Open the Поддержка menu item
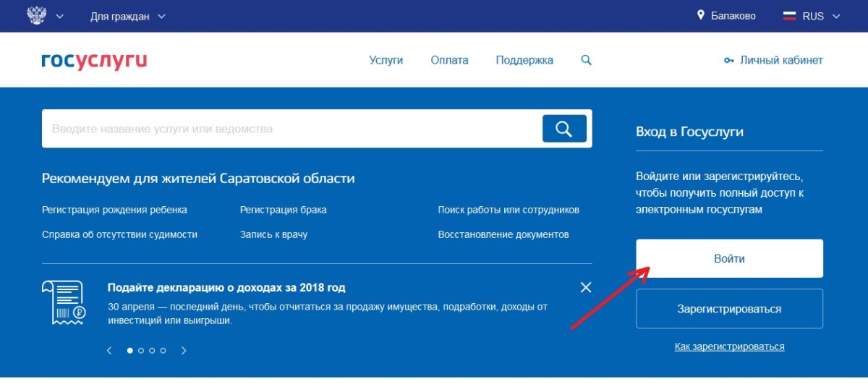Image resolution: width=868 pixels, height=387 pixels. (524, 61)
